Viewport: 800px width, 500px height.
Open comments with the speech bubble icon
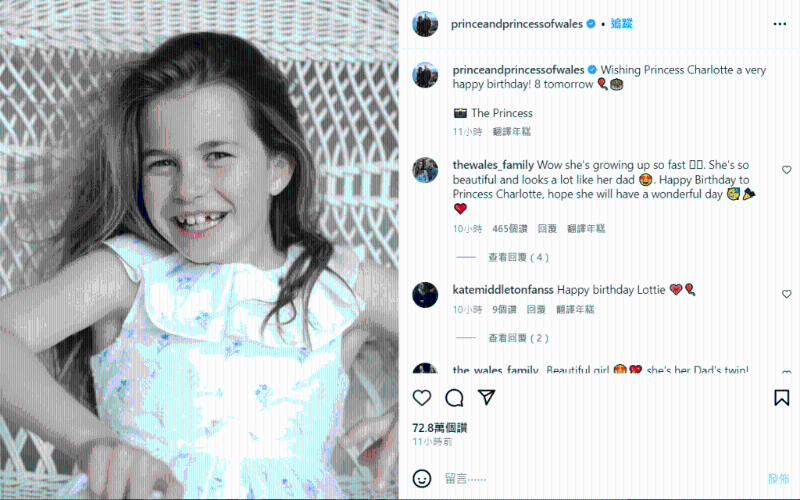pos(454,397)
